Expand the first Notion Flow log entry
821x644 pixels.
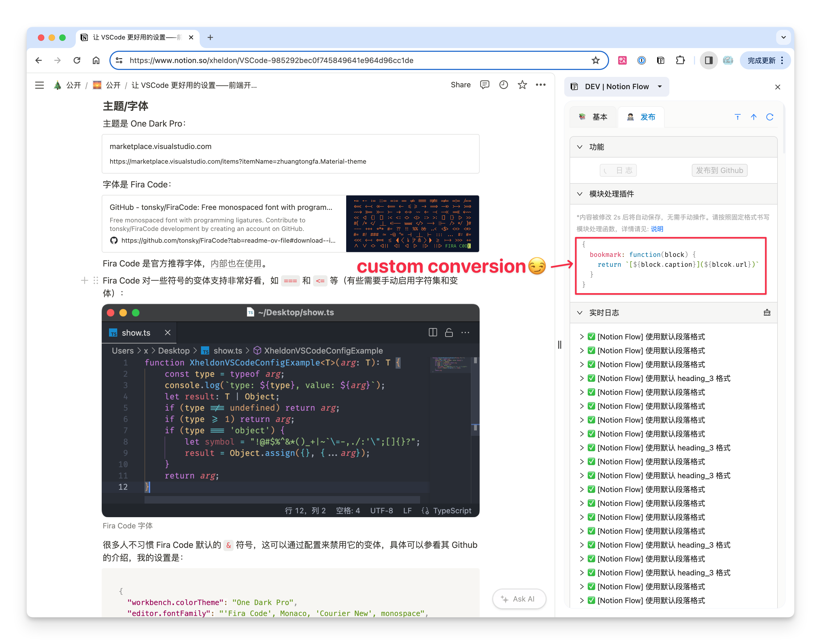pos(582,337)
